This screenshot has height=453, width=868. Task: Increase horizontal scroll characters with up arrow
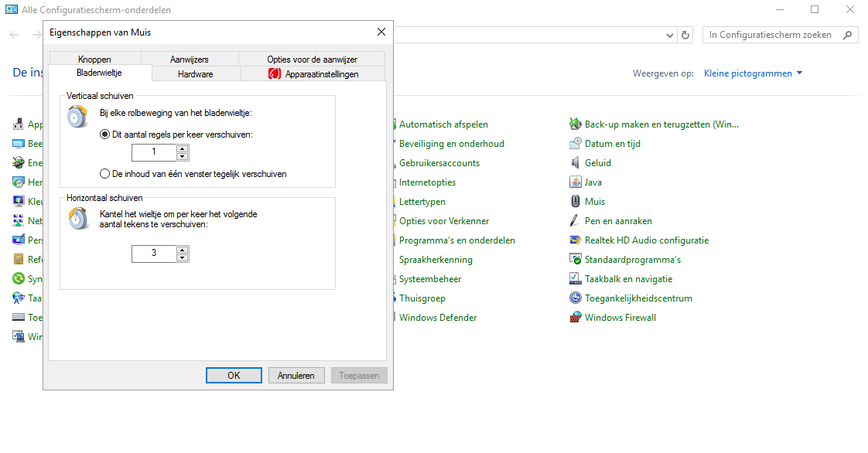(182, 250)
